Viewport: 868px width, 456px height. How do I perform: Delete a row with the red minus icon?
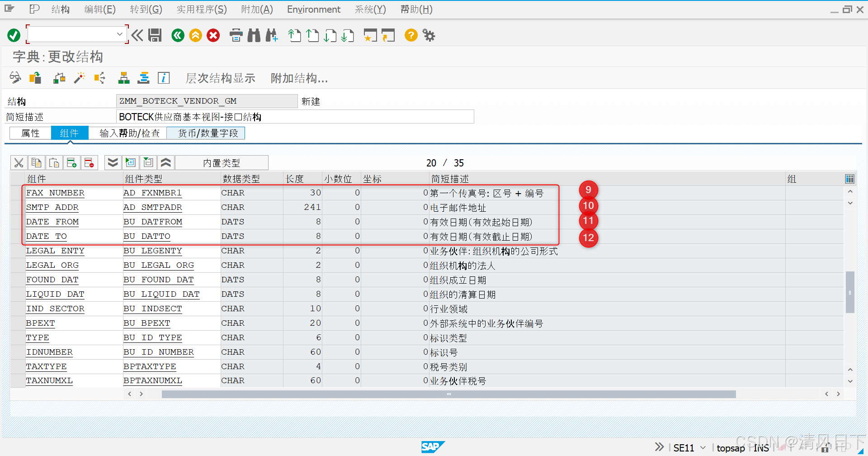pos(89,162)
